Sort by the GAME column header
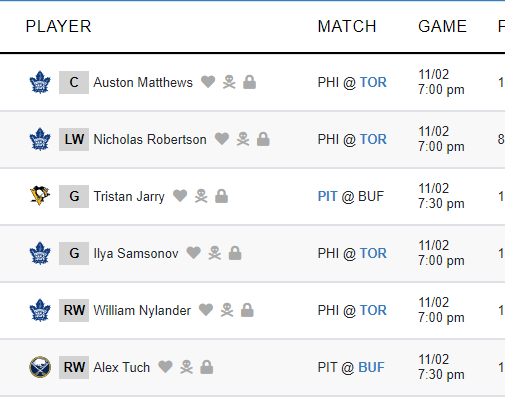The image size is (505, 401). 442,26
